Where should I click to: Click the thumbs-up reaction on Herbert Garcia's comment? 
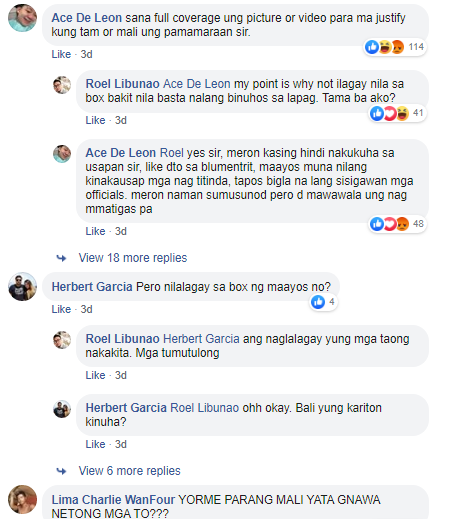318,302
